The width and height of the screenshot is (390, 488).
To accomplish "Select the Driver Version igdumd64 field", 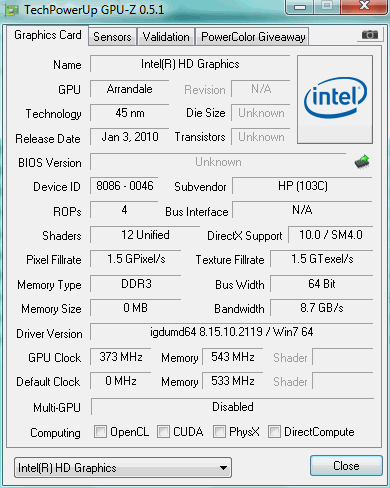I will [232, 332].
